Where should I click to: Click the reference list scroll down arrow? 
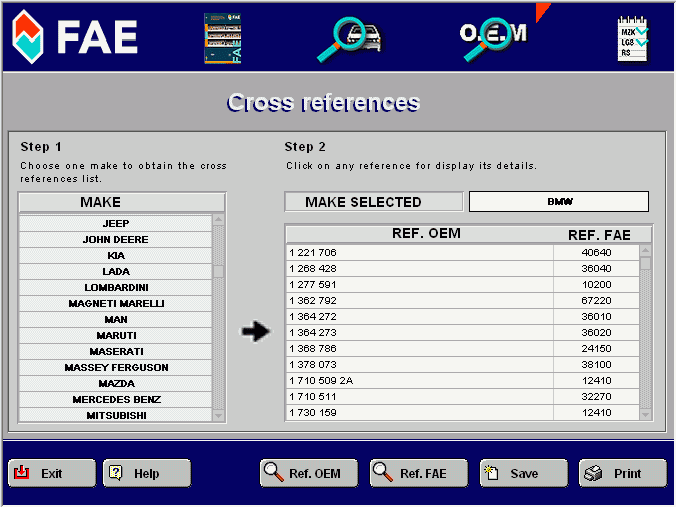coord(645,415)
